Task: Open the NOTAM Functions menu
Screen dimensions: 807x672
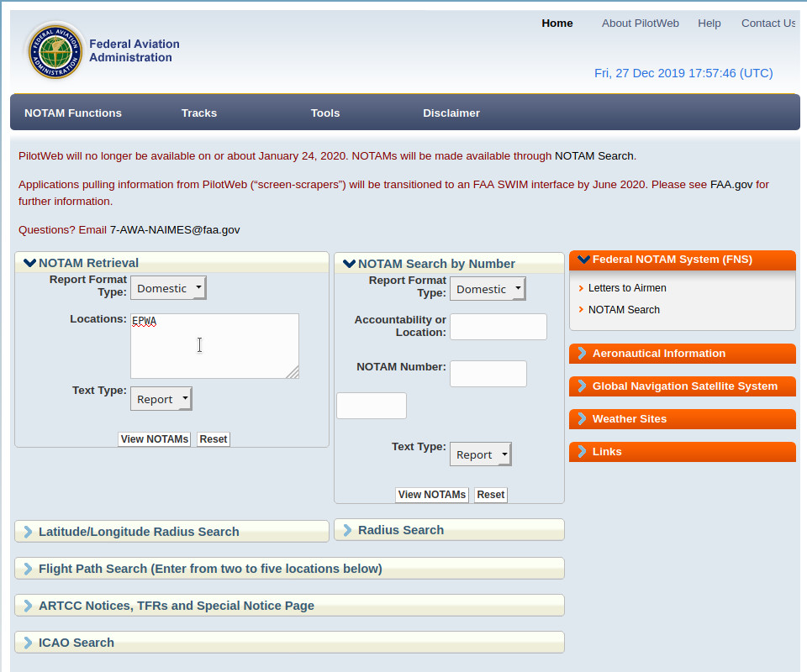Action: [73, 113]
